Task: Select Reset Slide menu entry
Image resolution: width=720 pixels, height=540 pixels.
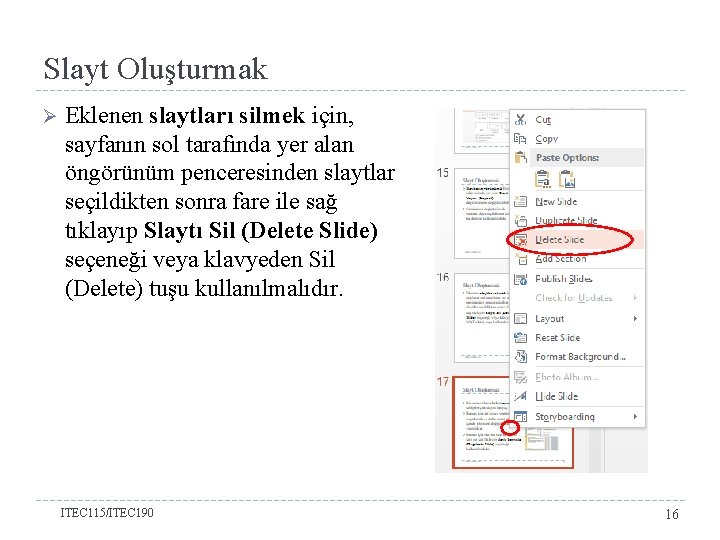Action: (578, 338)
